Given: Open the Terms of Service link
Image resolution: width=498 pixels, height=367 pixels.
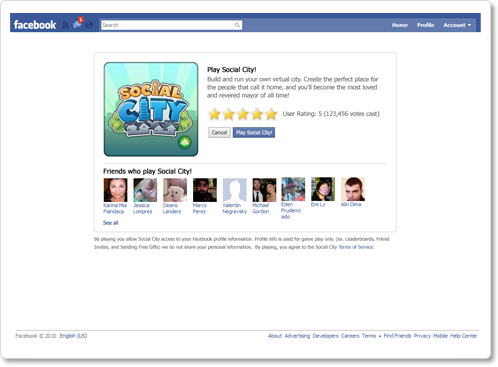Looking at the screenshot, I should [356, 247].
